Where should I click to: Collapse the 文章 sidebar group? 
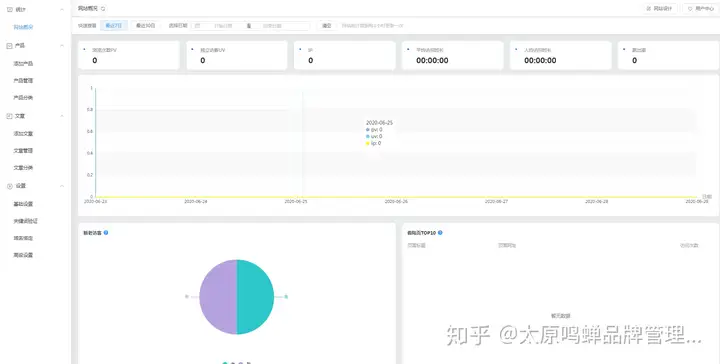point(62,116)
